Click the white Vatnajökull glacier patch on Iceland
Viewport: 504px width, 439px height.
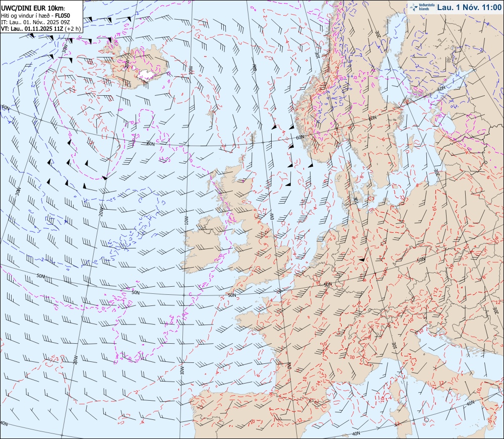click(x=147, y=75)
